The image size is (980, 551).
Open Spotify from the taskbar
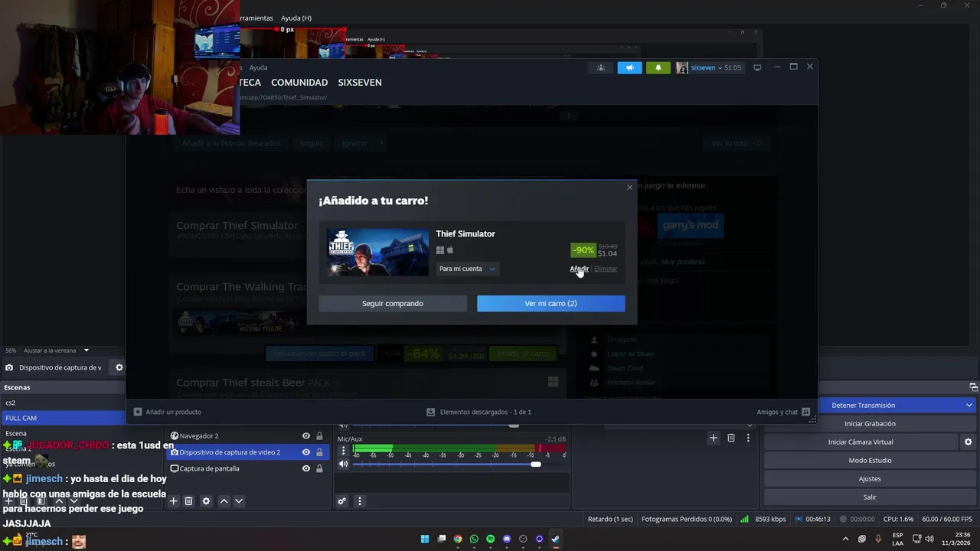[491, 539]
